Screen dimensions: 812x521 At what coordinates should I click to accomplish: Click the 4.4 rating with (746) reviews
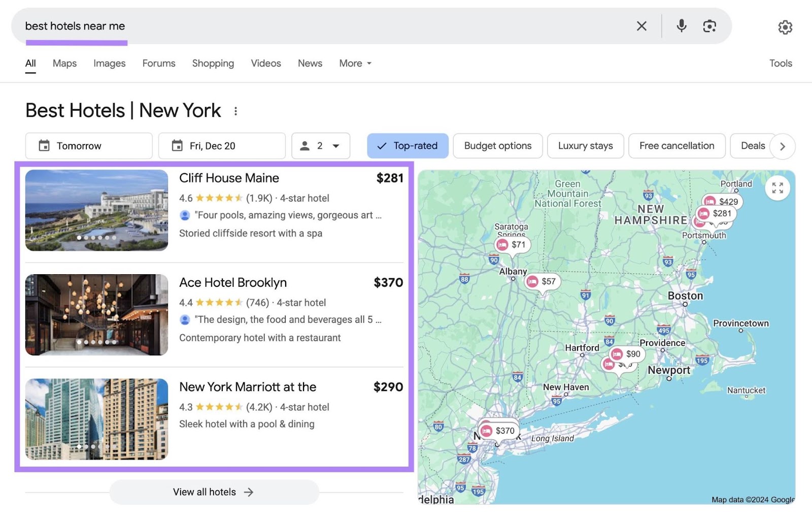coord(224,303)
